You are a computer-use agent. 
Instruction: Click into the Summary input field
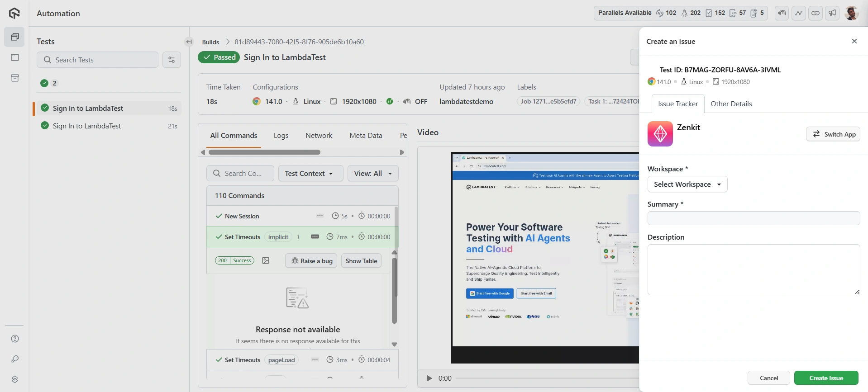pyautogui.click(x=753, y=218)
